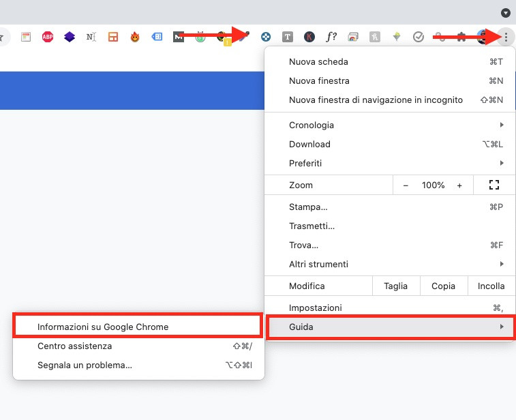Click the Cronologia label
The width and height of the screenshot is (516, 420).
pyautogui.click(x=312, y=125)
